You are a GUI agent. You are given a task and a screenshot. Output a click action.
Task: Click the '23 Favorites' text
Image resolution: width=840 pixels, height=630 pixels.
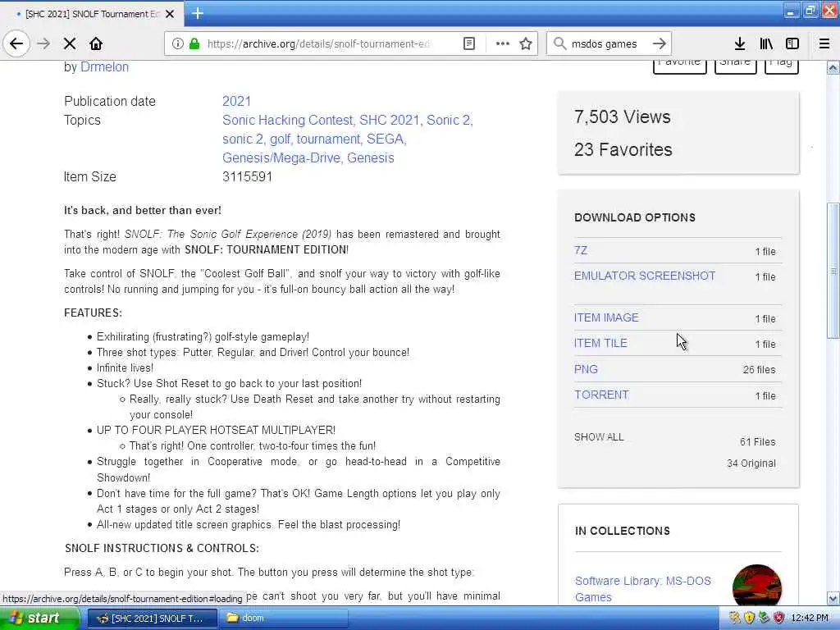(x=623, y=149)
